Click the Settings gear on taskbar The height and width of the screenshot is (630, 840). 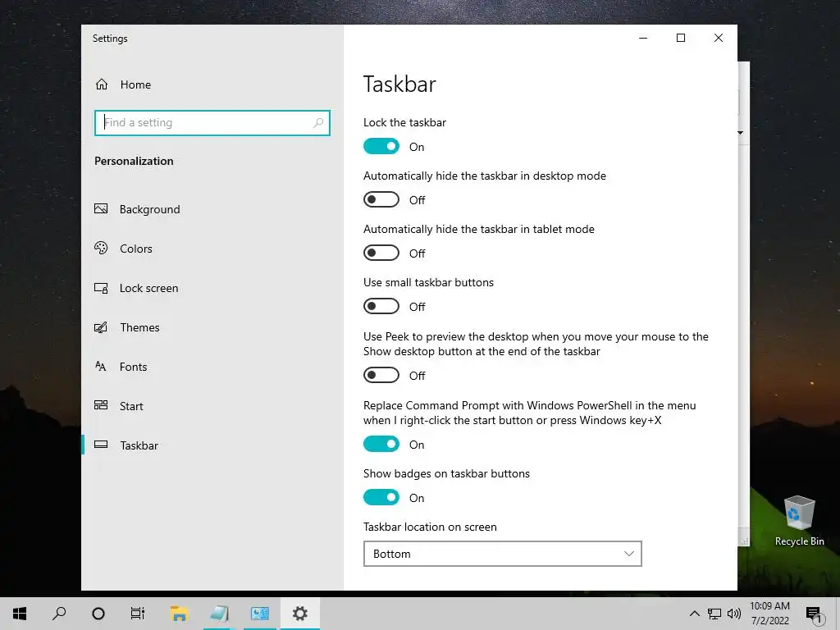[300, 614]
